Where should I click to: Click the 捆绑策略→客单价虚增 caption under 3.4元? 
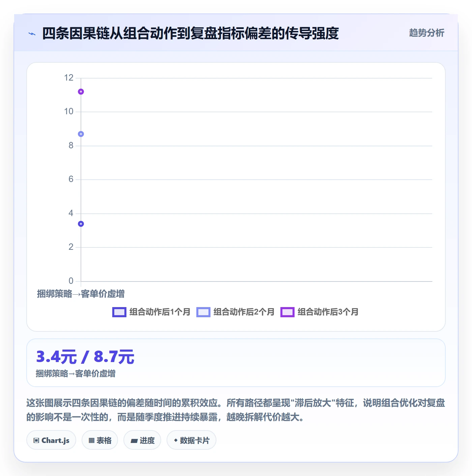[x=76, y=374]
